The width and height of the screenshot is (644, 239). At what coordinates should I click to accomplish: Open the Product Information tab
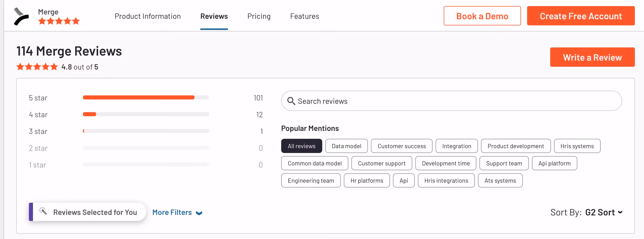[148, 16]
